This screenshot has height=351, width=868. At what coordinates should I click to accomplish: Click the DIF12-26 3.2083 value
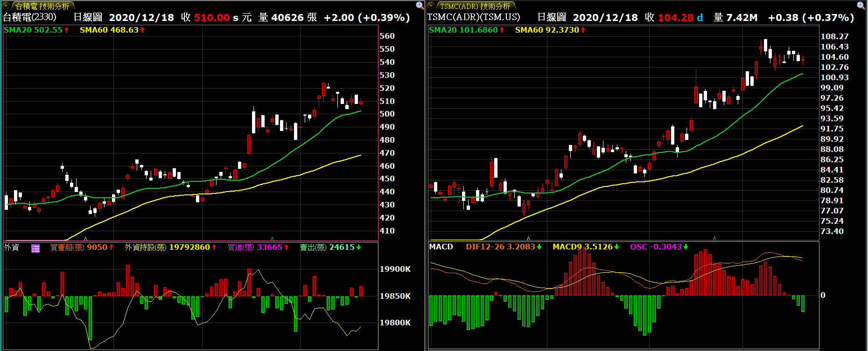pyautogui.click(x=504, y=247)
